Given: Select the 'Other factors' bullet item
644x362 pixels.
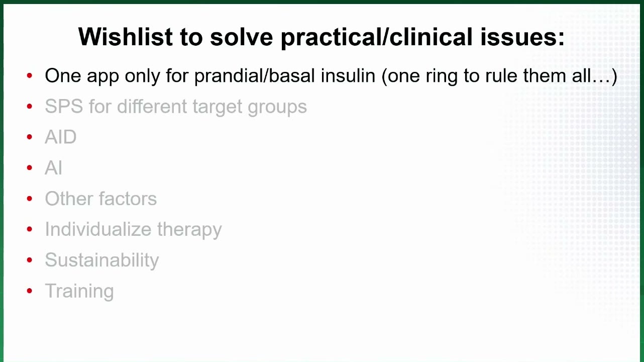Looking at the screenshot, I should (x=100, y=199).
